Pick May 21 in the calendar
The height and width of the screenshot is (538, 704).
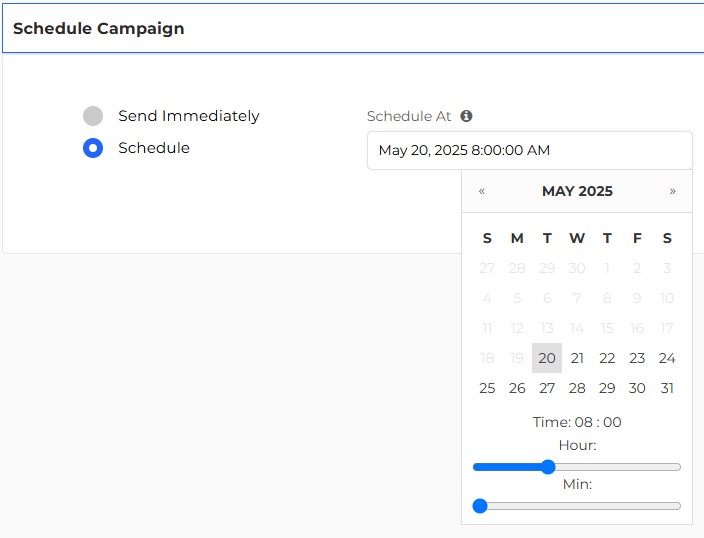(x=577, y=358)
